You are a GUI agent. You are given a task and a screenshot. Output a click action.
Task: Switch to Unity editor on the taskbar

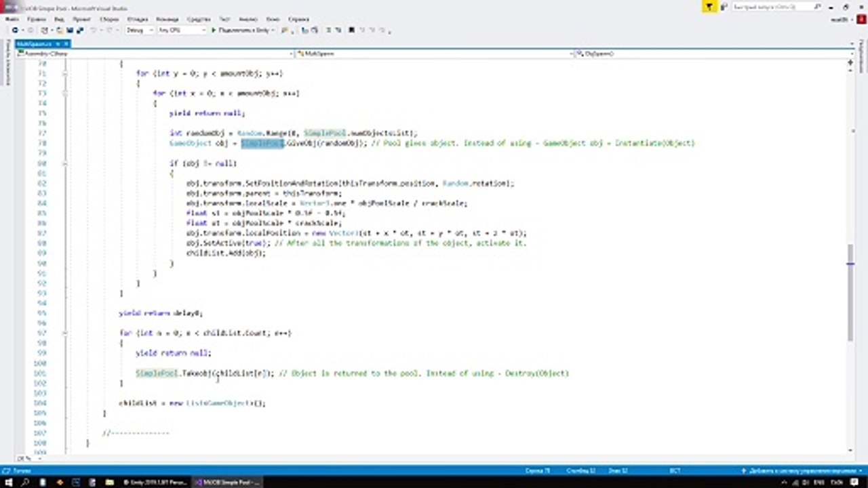[x=155, y=482]
